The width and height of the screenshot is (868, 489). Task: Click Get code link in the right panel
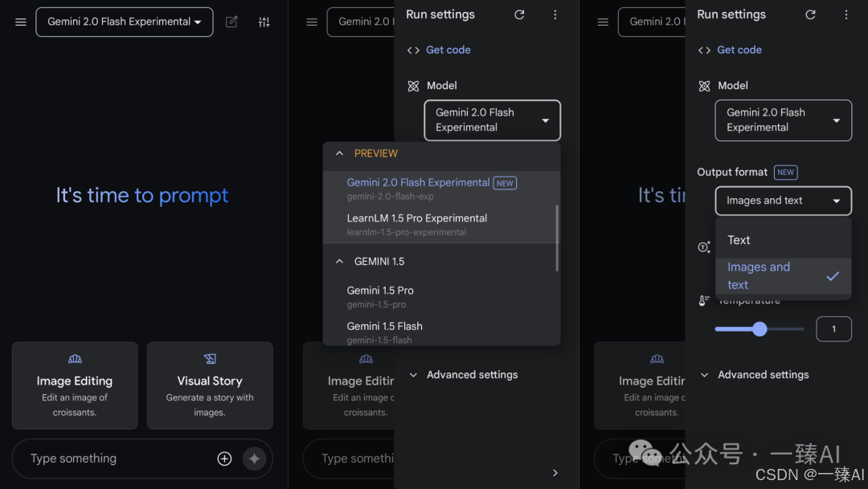point(739,51)
